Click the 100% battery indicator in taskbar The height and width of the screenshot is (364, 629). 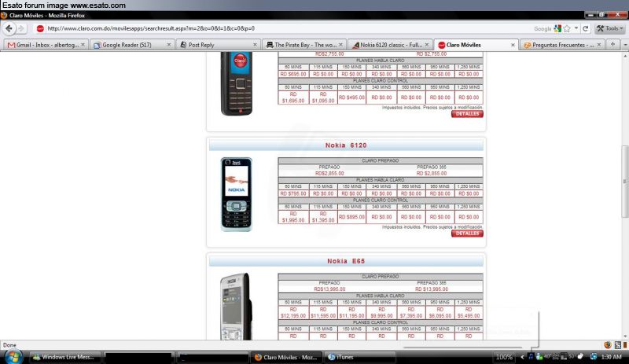pos(504,357)
